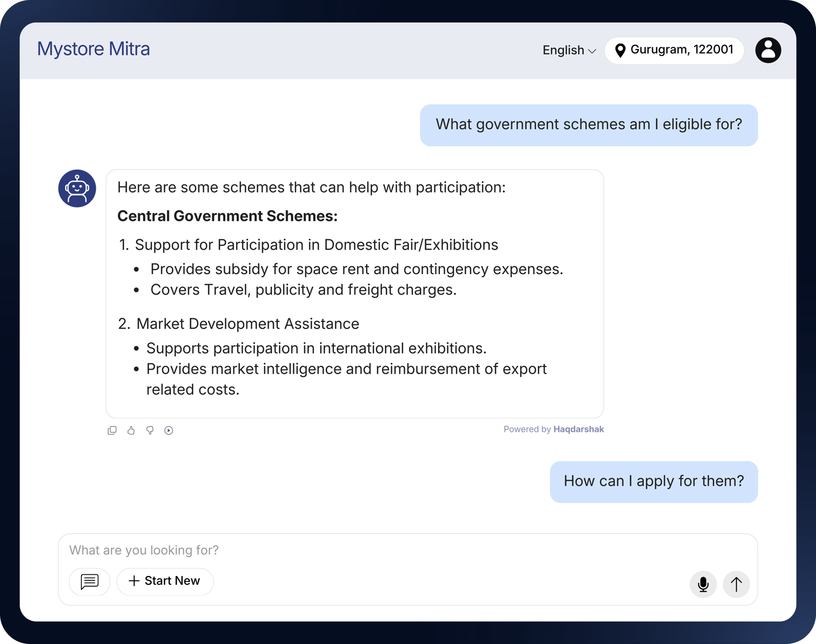
Task: Expand the chevron next to English
Action: pos(592,51)
